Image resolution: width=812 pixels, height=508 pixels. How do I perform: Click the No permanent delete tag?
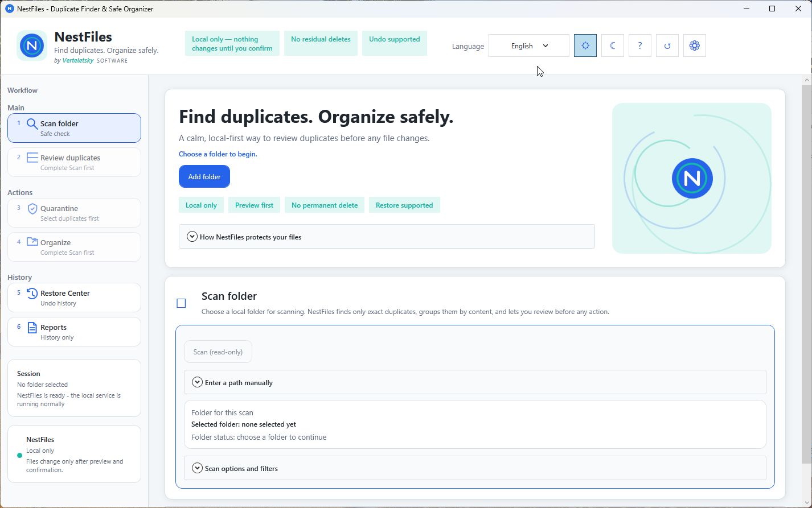(325, 205)
